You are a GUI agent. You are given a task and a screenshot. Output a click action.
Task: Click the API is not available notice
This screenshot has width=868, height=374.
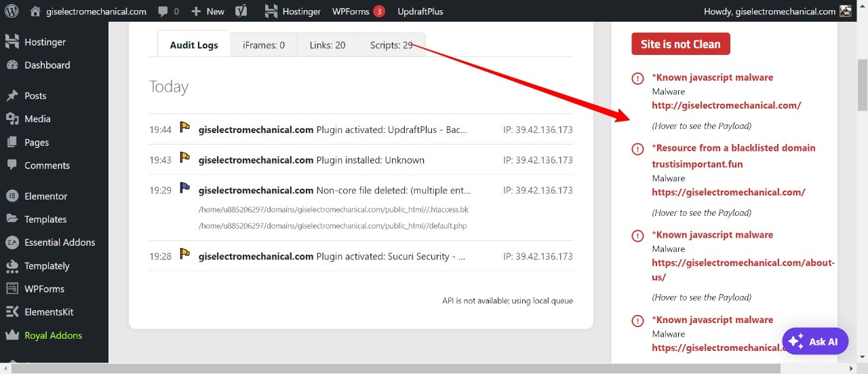click(x=507, y=301)
